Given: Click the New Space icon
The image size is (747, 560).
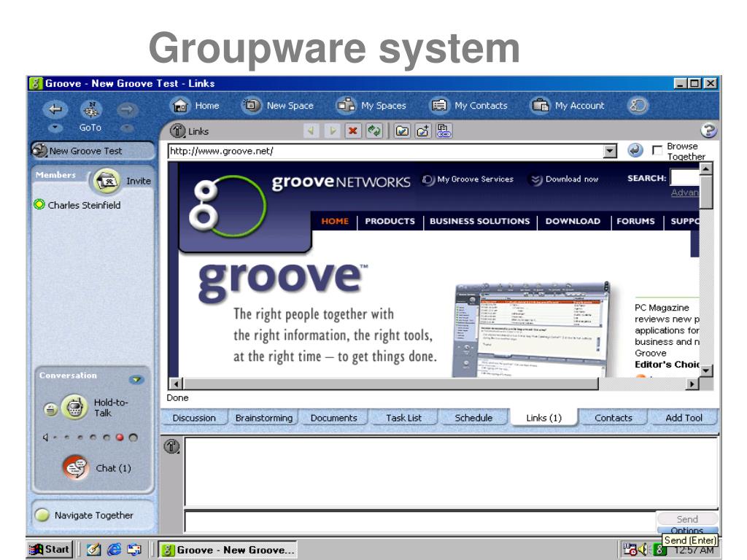Looking at the screenshot, I should tap(251, 105).
